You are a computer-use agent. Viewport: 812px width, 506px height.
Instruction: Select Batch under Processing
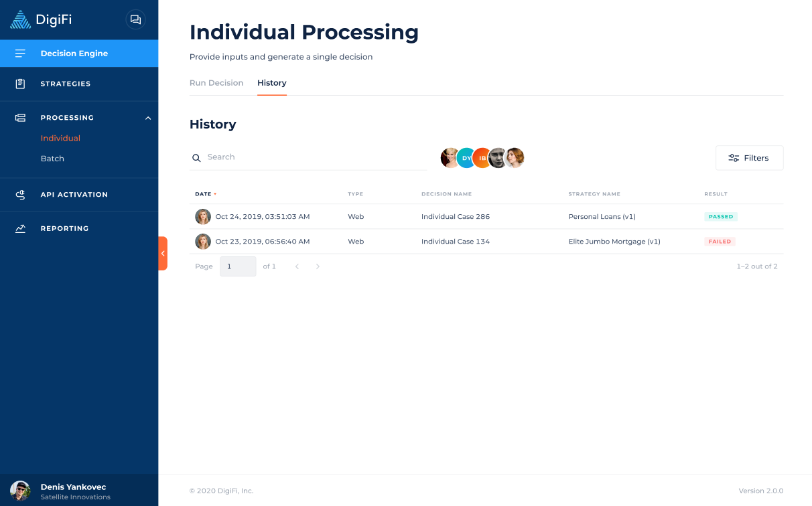point(52,159)
